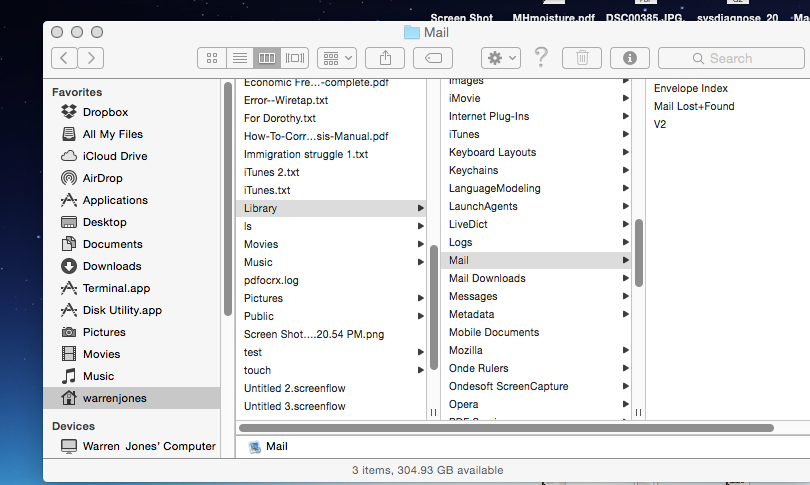Switch to Cover Flow view
Screen dimensions: 810x485
pyautogui.click(x=295, y=58)
